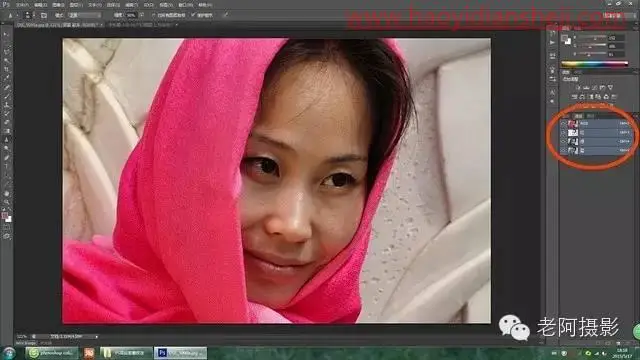Click the Color panel foreground color box
Screen dimensions: 640x360
[x=565, y=38]
